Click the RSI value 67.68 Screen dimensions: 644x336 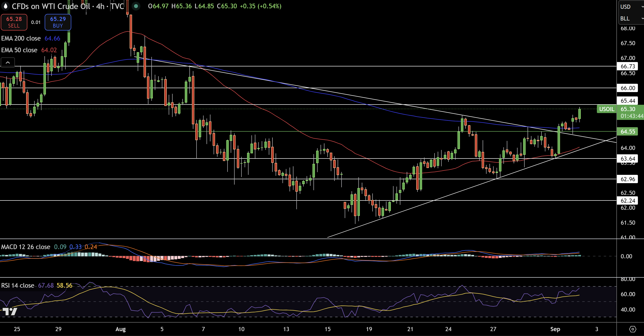(x=46, y=285)
